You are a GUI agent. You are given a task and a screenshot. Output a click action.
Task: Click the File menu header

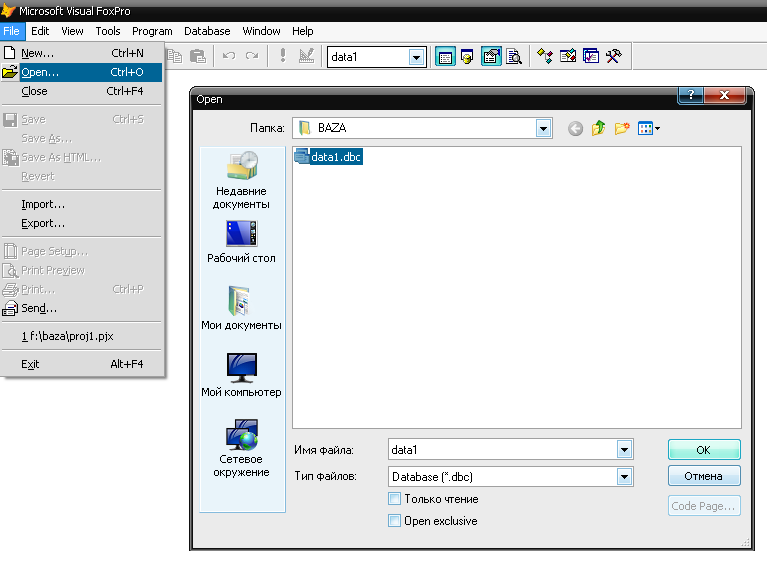point(11,31)
